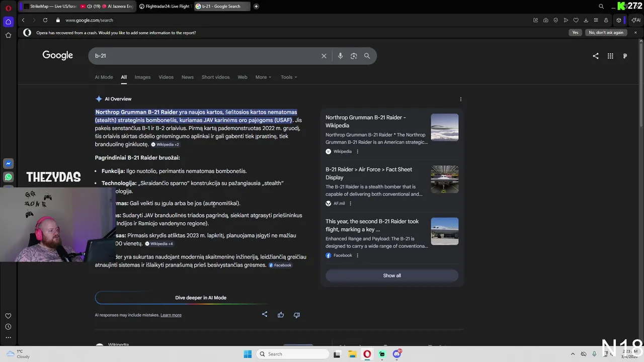Open the Google apps grid
Image resolution: width=644 pixels, height=362 pixels.
(610, 56)
